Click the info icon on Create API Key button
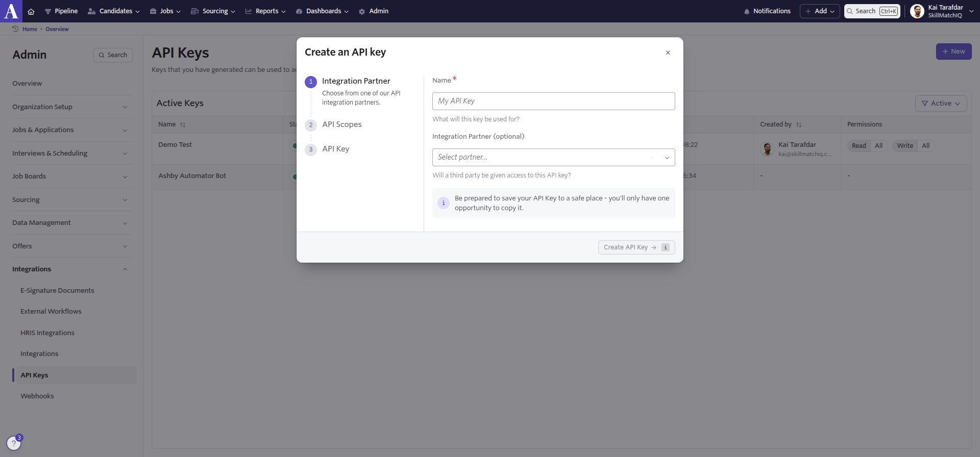 point(666,247)
